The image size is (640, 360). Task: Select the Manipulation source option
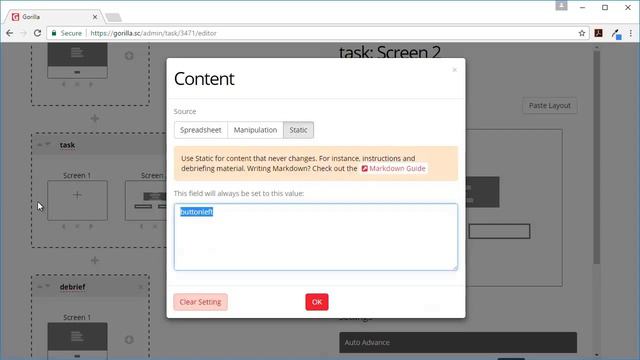pos(255,130)
